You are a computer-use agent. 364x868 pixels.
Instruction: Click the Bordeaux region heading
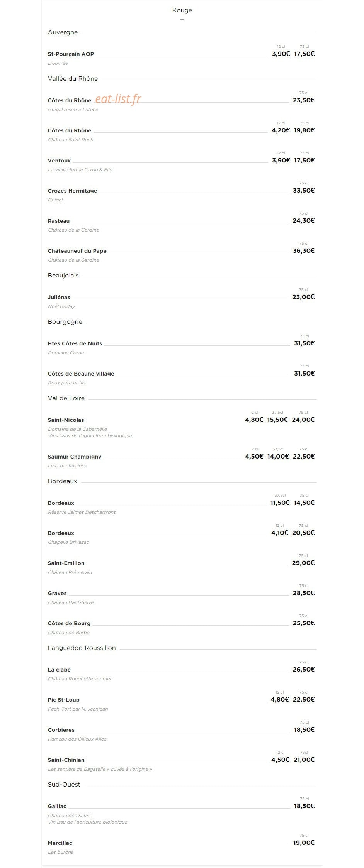click(62, 481)
